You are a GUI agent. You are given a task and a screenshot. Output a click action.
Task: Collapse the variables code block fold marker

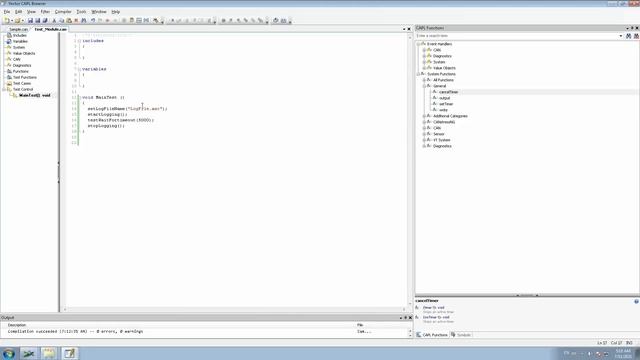pos(79,69)
